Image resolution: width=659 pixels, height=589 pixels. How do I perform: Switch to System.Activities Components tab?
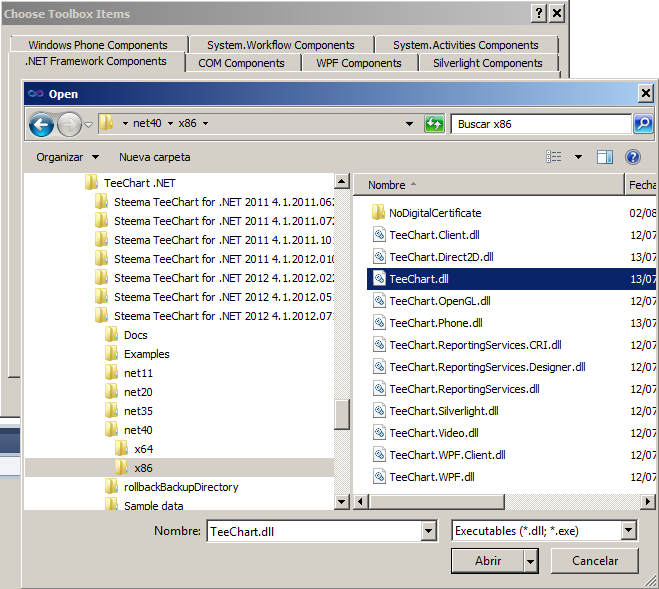(466, 45)
